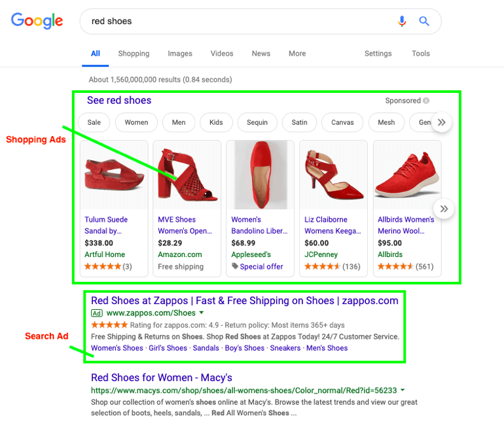Open Red Shoes for Women - Macy's result
This screenshot has width=504, height=425.
pyautogui.click(x=162, y=377)
